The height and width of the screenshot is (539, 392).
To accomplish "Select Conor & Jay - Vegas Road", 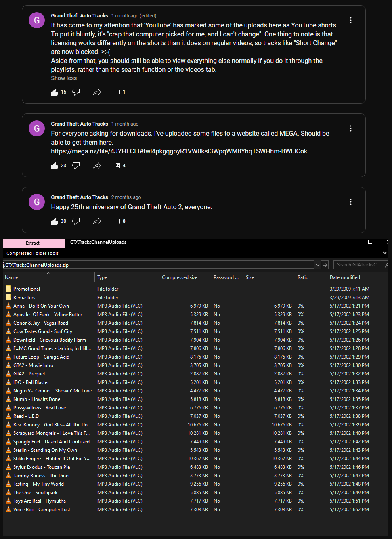I will 41,323.
